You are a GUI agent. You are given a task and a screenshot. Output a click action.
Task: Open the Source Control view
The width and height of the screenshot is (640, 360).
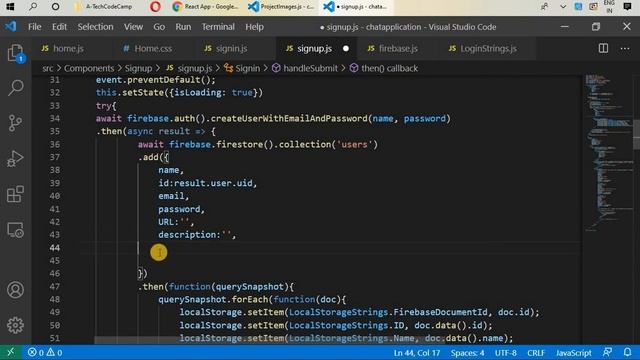click(x=16, y=123)
